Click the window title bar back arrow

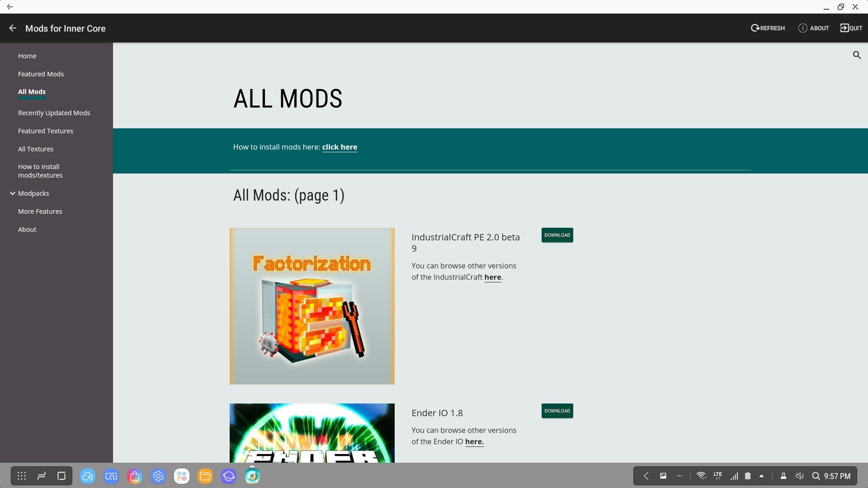pyautogui.click(x=10, y=7)
